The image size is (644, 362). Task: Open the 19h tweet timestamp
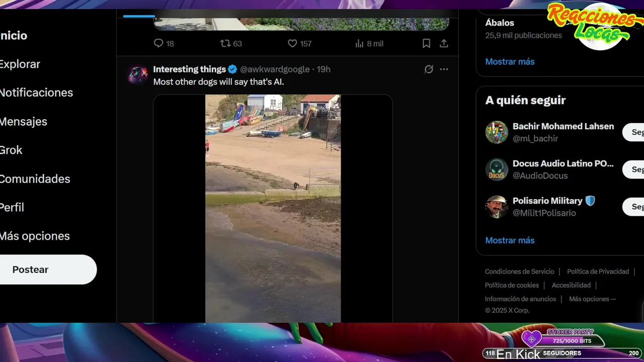click(x=324, y=69)
